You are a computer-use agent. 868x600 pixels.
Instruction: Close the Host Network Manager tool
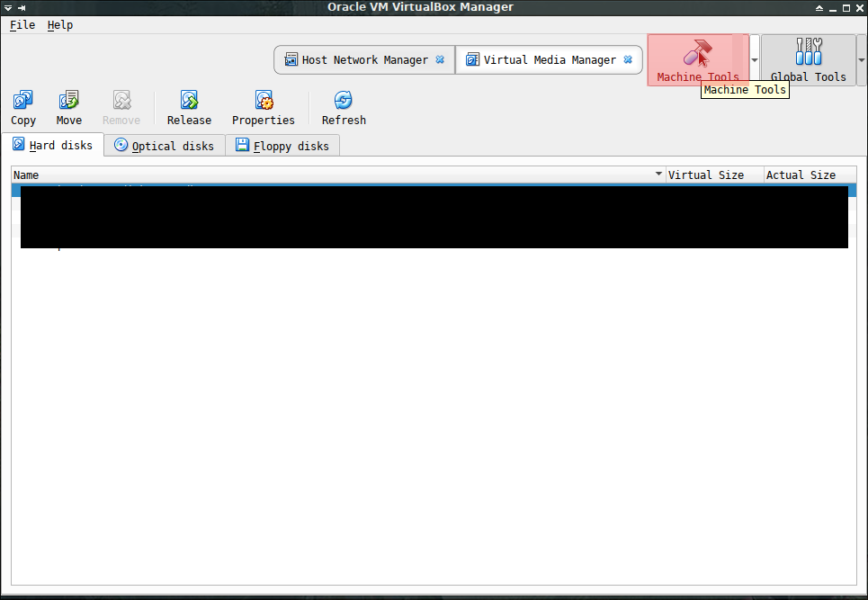click(440, 59)
